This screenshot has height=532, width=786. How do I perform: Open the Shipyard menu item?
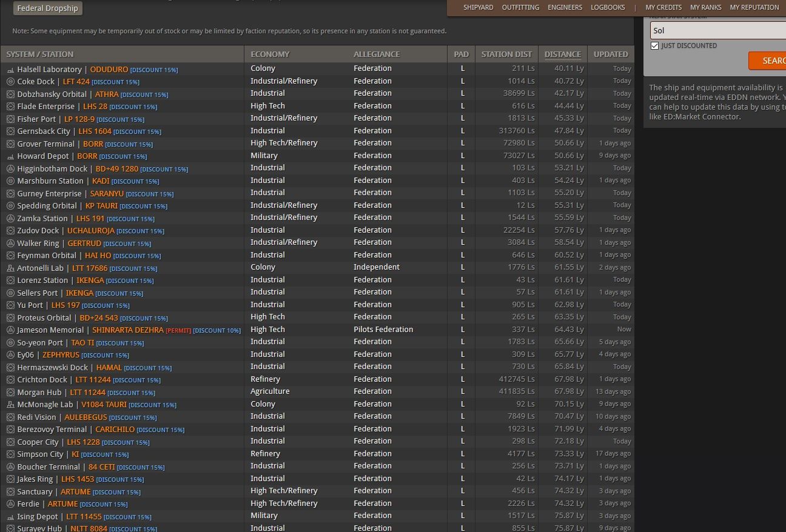(x=479, y=7)
